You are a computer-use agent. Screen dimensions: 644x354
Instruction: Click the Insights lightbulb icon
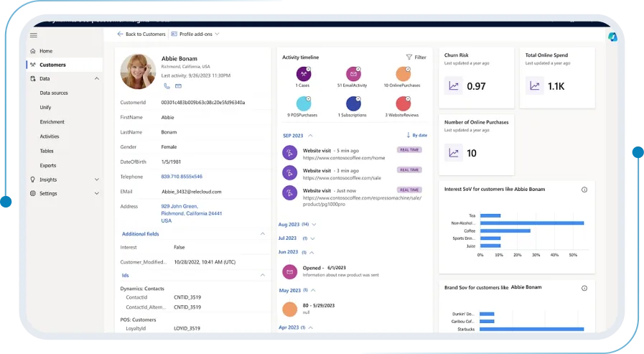(x=33, y=180)
